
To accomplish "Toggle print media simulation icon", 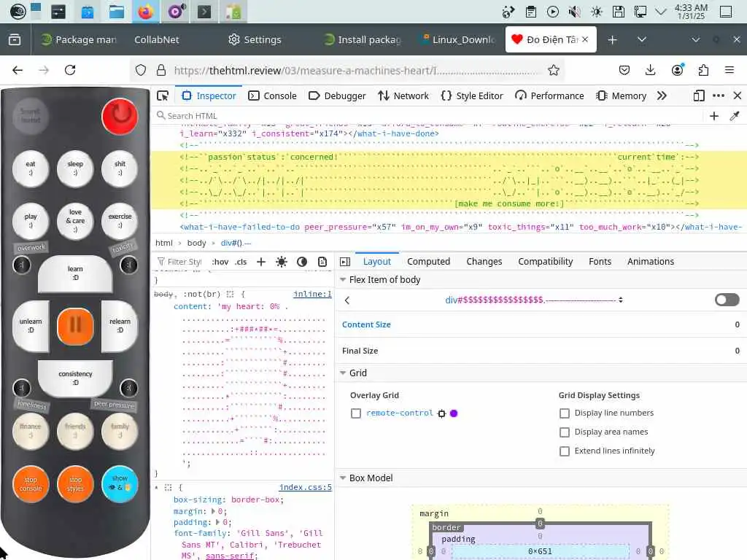I will (322, 262).
